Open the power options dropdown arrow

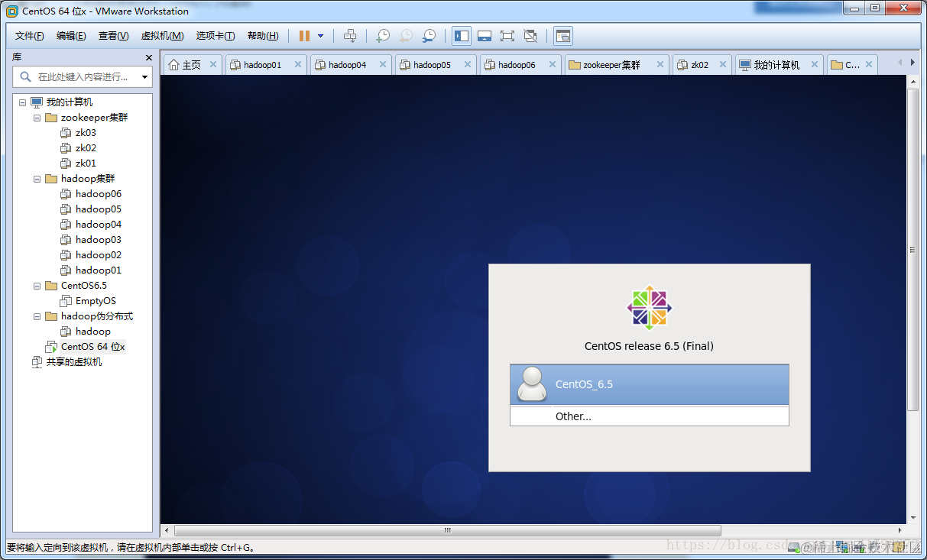(320, 36)
